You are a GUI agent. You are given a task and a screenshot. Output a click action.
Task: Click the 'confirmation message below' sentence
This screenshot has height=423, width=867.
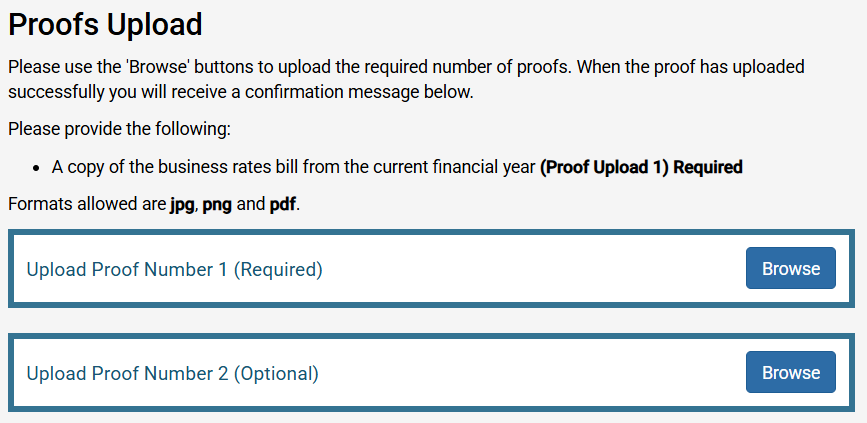pos(240,92)
